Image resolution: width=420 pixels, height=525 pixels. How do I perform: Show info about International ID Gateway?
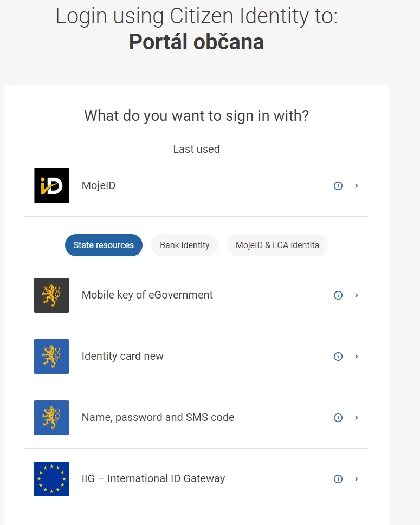pyautogui.click(x=338, y=479)
